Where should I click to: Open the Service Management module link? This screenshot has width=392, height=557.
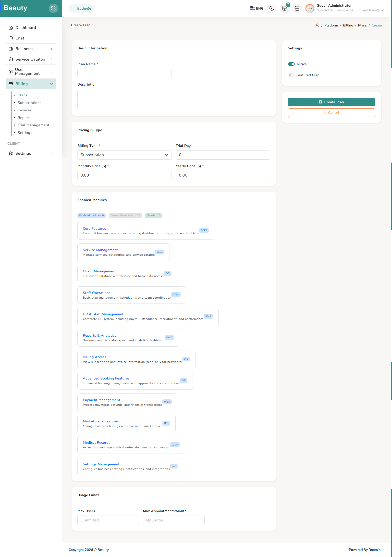100,250
